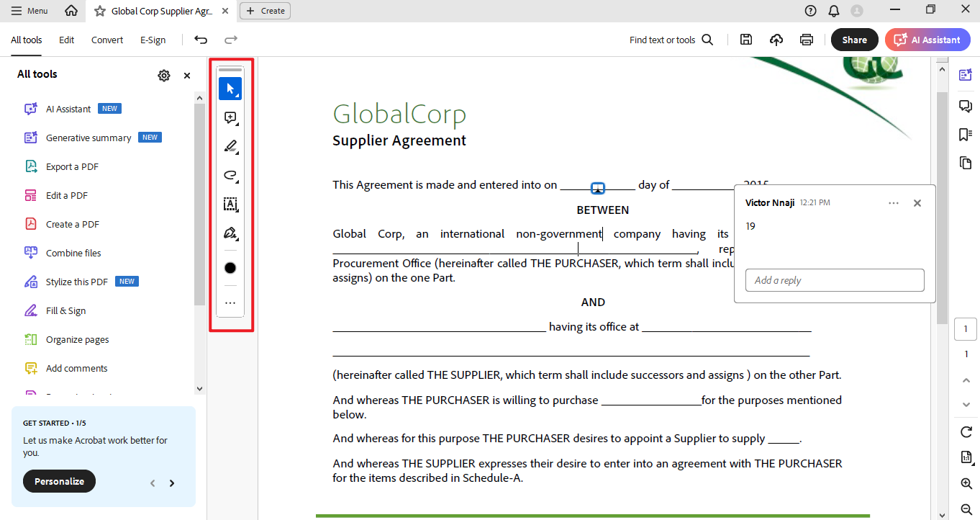Open the Comments panel

click(966, 106)
